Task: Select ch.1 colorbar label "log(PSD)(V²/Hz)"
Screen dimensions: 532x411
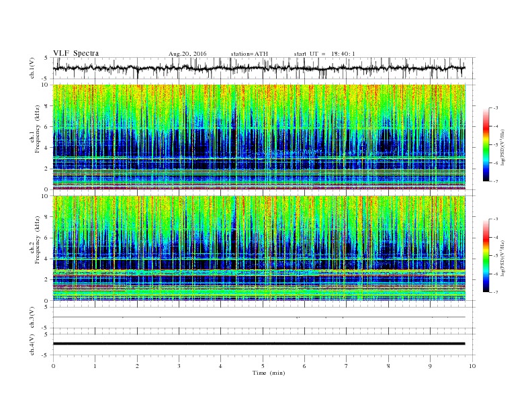Action: tap(503, 148)
